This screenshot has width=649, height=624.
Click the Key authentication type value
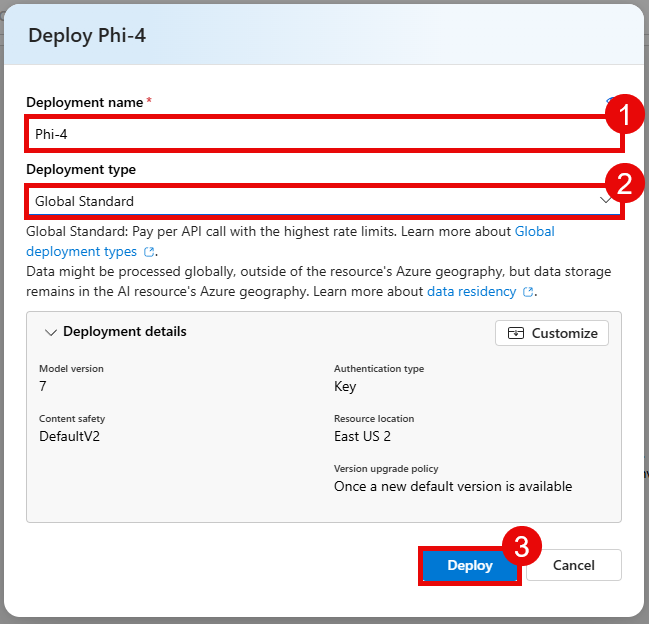click(x=345, y=386)
